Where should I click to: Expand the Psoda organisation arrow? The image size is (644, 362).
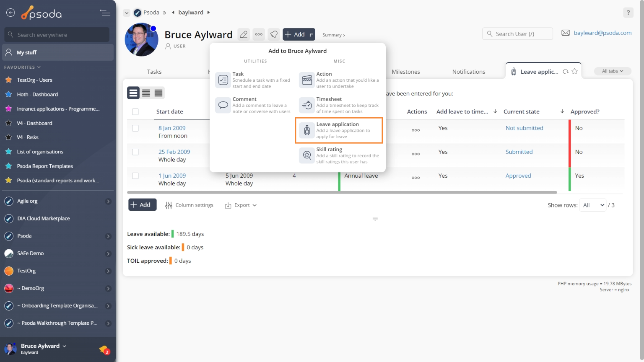click(x=108, y=236)
